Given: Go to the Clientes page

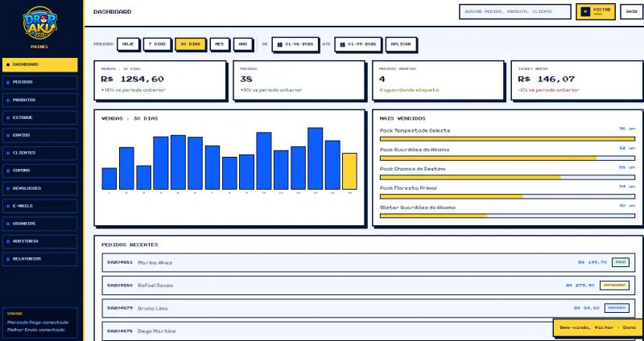Looking at the screenshot, I should (x=39, y=153).
